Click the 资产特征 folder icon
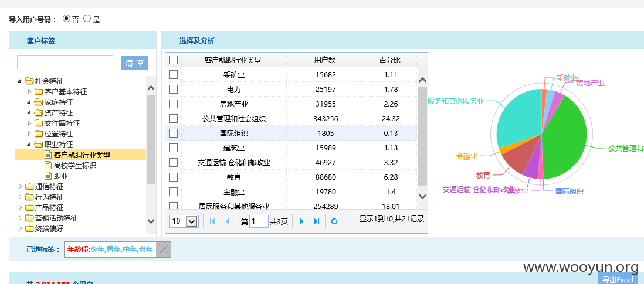This screenshot has width=644, height=284. pyautogui.click(x=39, y=112)
